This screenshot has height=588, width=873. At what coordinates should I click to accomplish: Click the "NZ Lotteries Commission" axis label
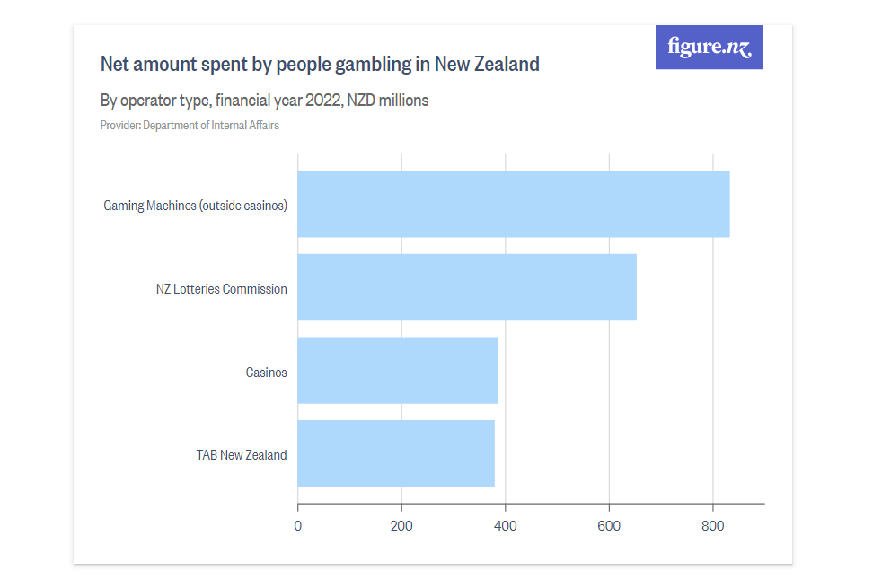coord(222,289)
